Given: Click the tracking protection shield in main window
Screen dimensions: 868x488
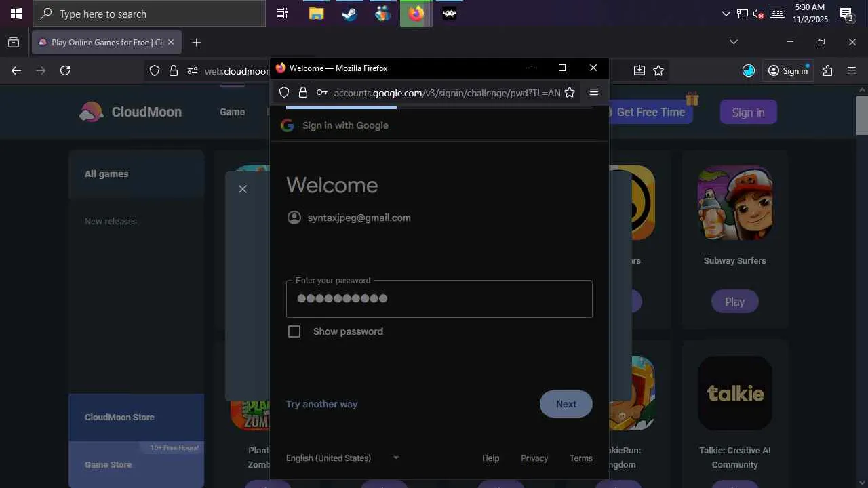Looking at the screenshot, I should [155, 70].
